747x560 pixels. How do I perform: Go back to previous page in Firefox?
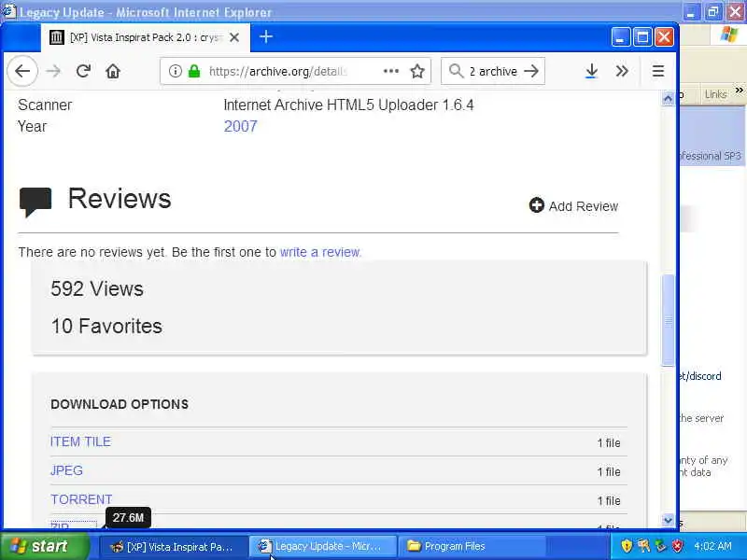pos(22,71)
